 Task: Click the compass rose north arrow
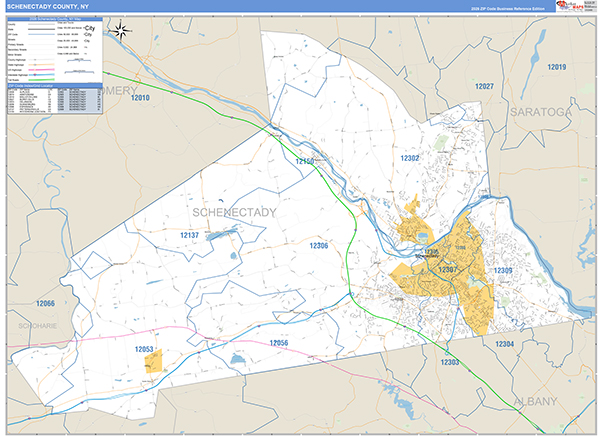click(122, 30)
